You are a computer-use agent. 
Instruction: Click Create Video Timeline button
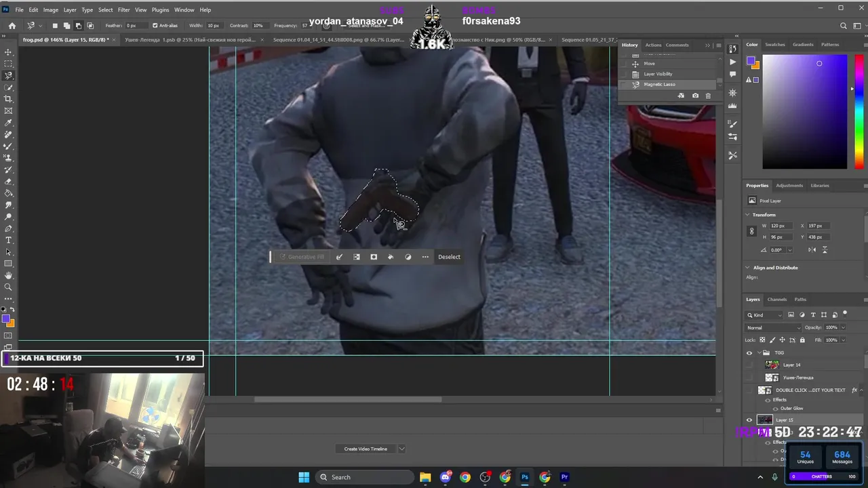tap(366, 449)
